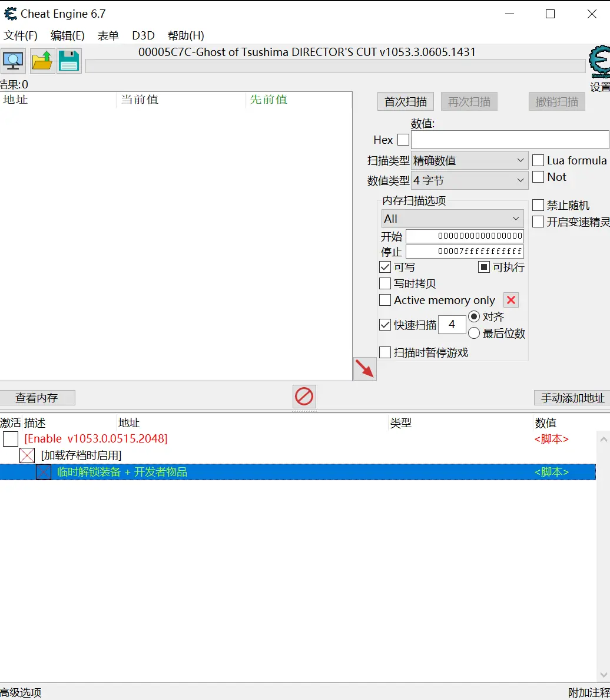Screen dimensions: 610x700
Task: Select the [加载存档时启用] row text
Action: pyautogui.click(x=81, y=455)
